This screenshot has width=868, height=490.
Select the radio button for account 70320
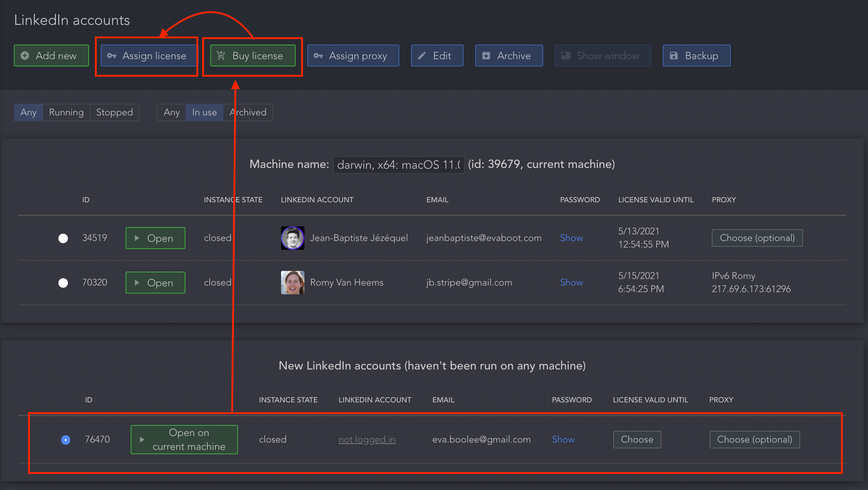click(x=64, y=283)
